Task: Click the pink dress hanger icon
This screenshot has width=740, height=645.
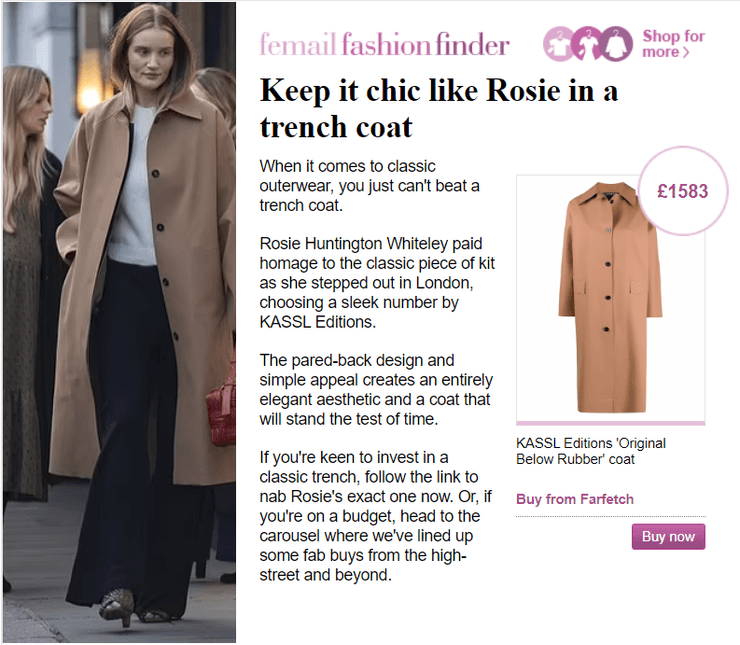Action: tap(588, 43)
